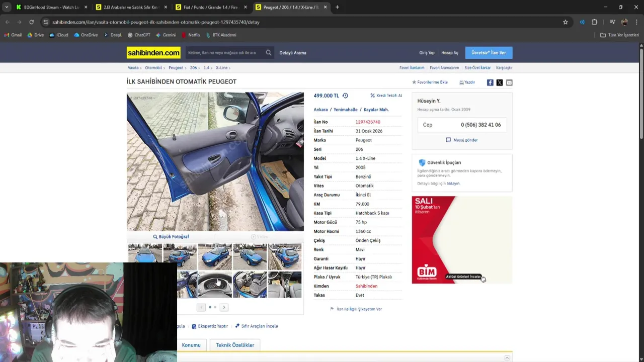Click Vasıta breadcrumb
The image size is (644, 362).
(133, 68)
